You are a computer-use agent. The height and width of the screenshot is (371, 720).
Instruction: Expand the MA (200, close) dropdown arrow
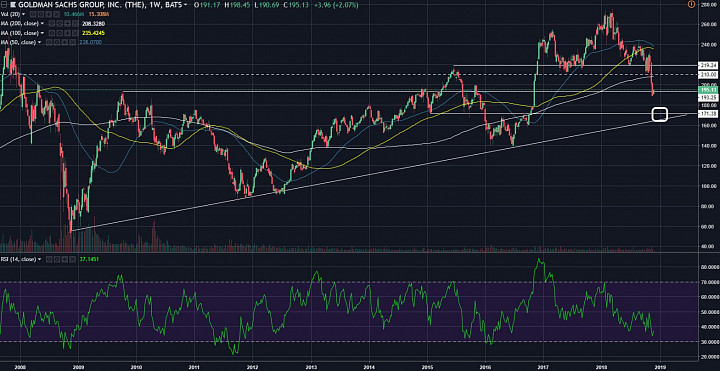[x=42, y=23]
